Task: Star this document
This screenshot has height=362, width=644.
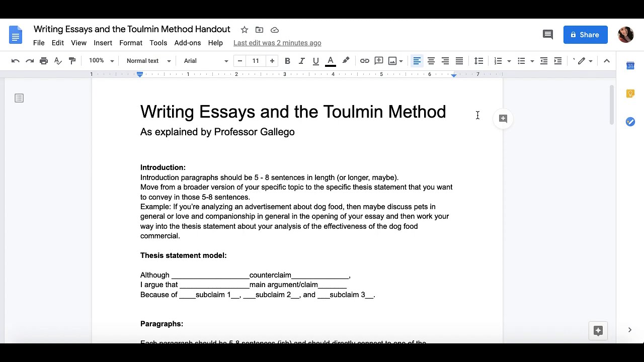Action: 245,30
